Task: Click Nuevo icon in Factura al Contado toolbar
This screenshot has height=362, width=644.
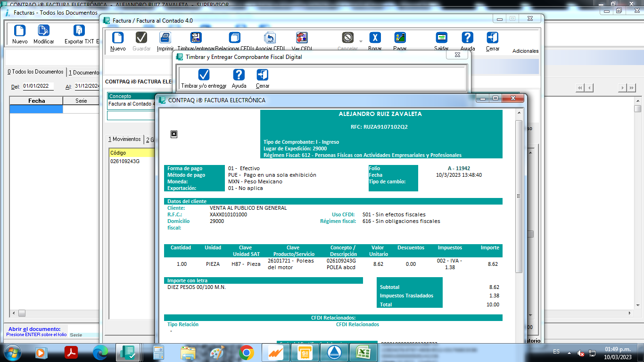Action: tap(118, 38)
